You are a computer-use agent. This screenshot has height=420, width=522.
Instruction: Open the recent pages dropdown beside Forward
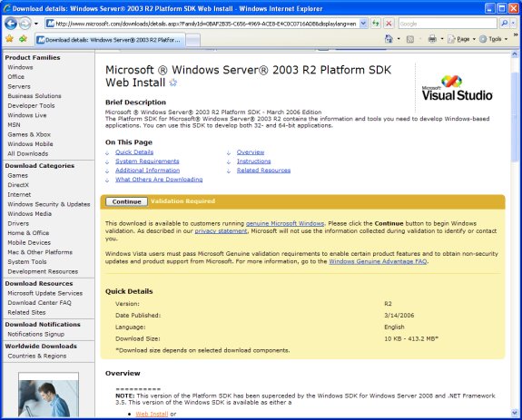[36, 24]
